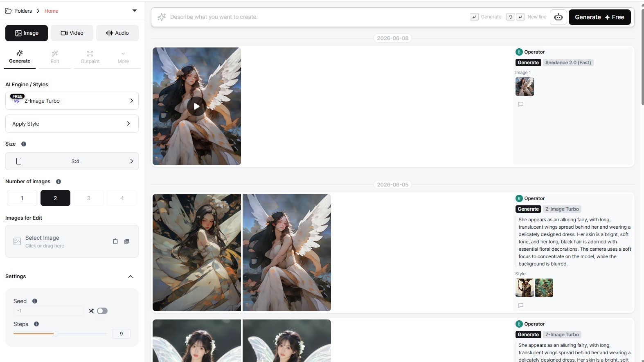This screenshot has height=362, width=644.
Task: Click the page vertical scrollbar
Action: tap(642, 56)
